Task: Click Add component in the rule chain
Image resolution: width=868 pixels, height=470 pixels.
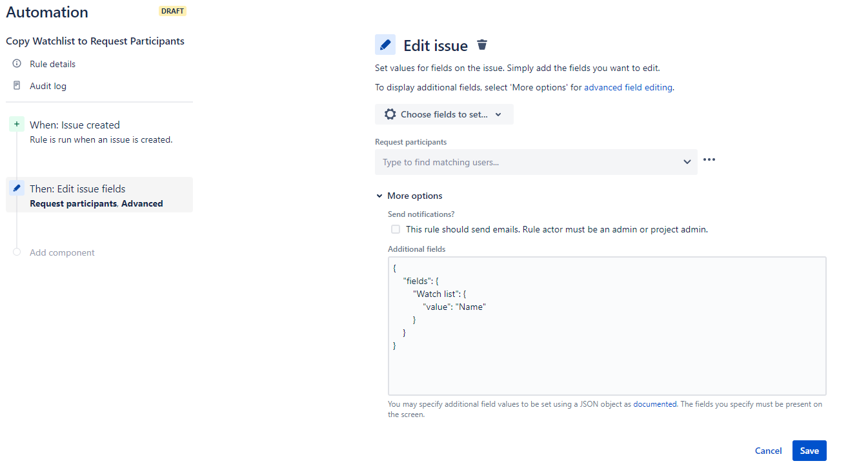Action: 62,252
